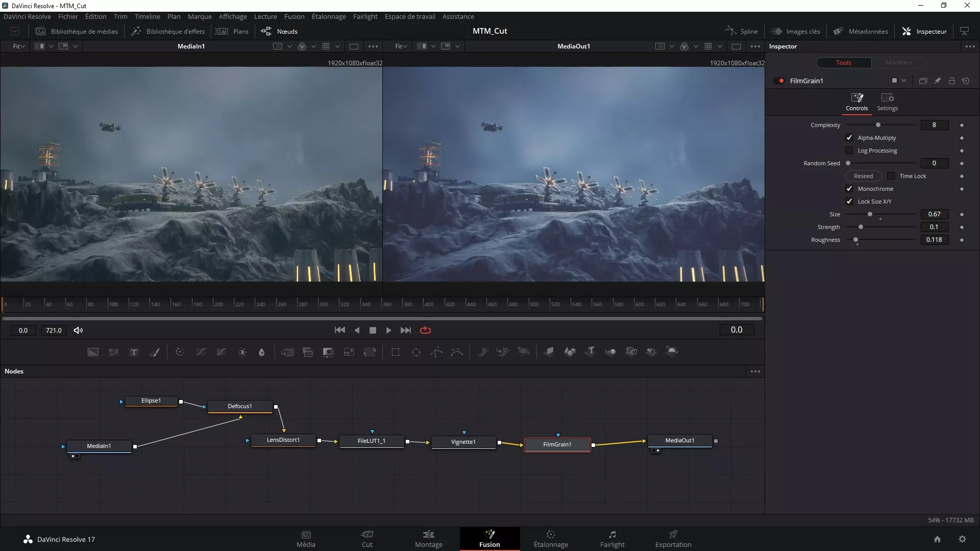Click the Background generator tool icon

[x=93, y=352]
